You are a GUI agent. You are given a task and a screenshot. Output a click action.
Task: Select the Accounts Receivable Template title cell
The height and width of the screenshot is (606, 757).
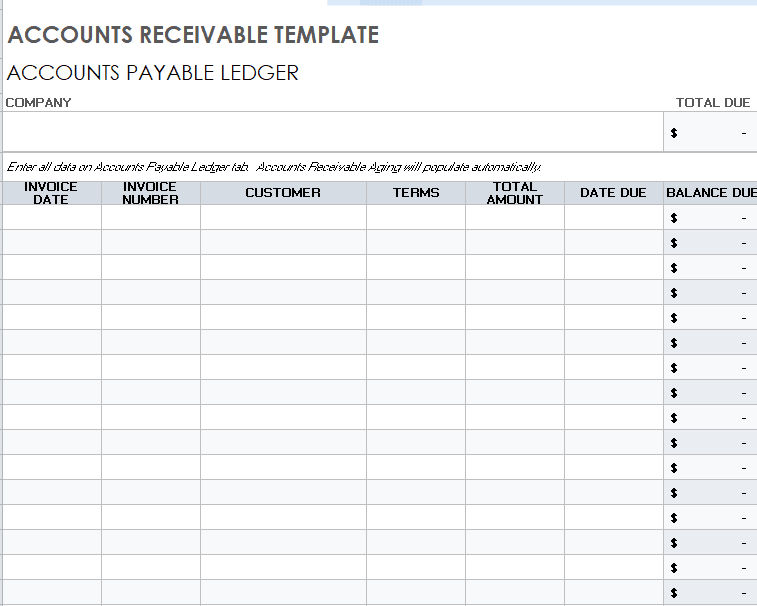point(193,35)
